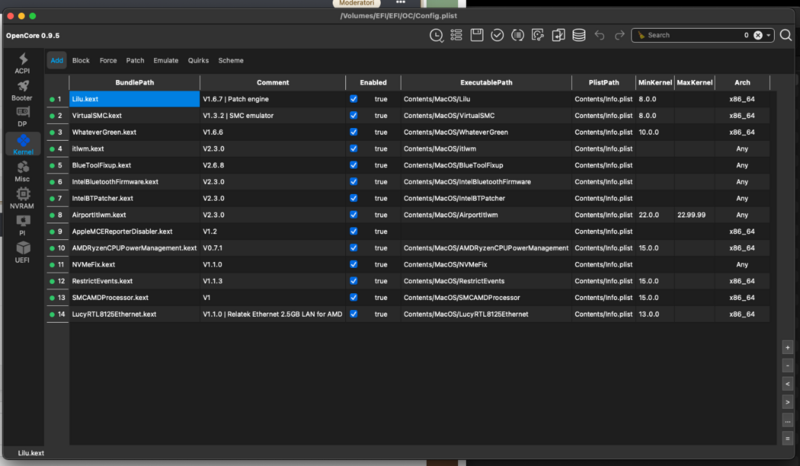The image size is (800, 466).
Task: Switch to the Quirks tab
Action: pos(198,60)
